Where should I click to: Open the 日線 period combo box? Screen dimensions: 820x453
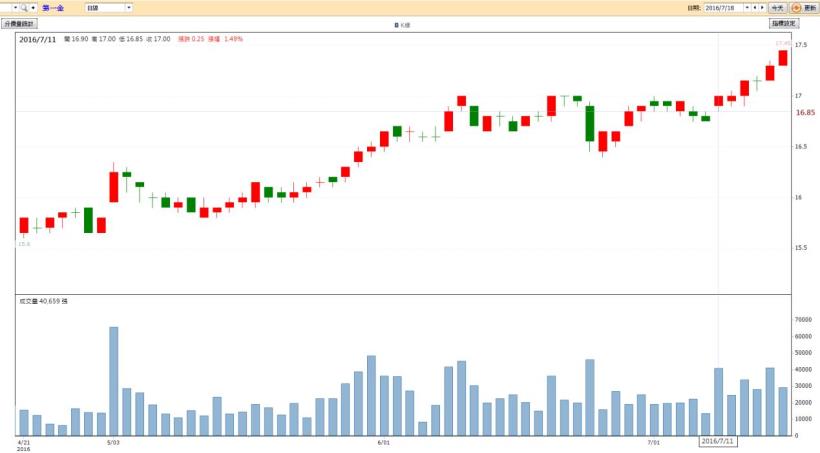point(109,8)
